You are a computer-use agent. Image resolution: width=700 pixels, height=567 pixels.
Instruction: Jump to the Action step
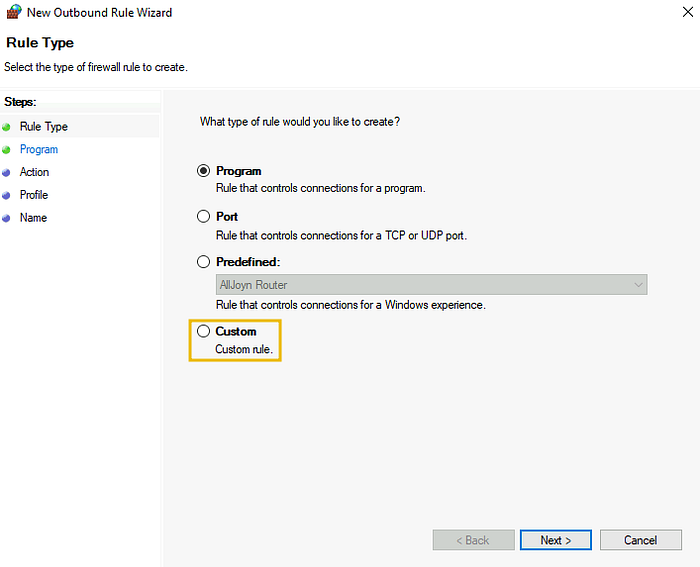pos(34,173)
